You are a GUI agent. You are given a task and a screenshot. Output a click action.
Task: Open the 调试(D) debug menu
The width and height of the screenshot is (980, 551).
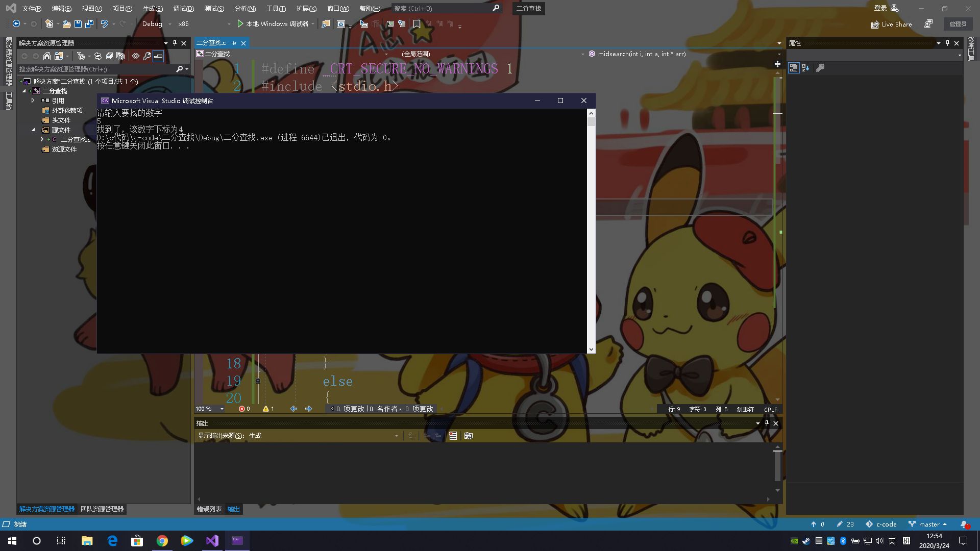click(183, 9)
